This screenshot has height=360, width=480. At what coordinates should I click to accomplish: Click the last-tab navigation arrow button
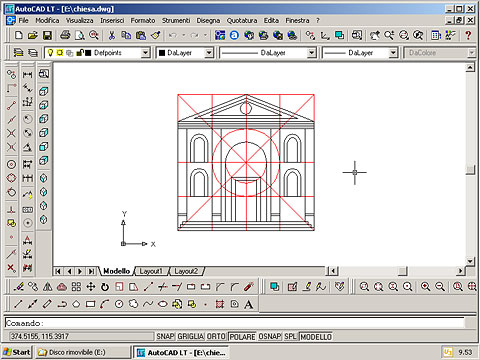pyautogui.click(x=91, y=271)
